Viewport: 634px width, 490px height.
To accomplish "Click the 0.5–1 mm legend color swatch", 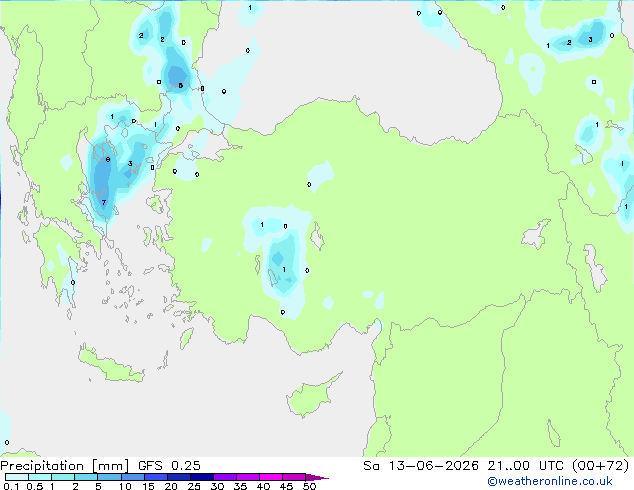I will (x=40, y=477).
